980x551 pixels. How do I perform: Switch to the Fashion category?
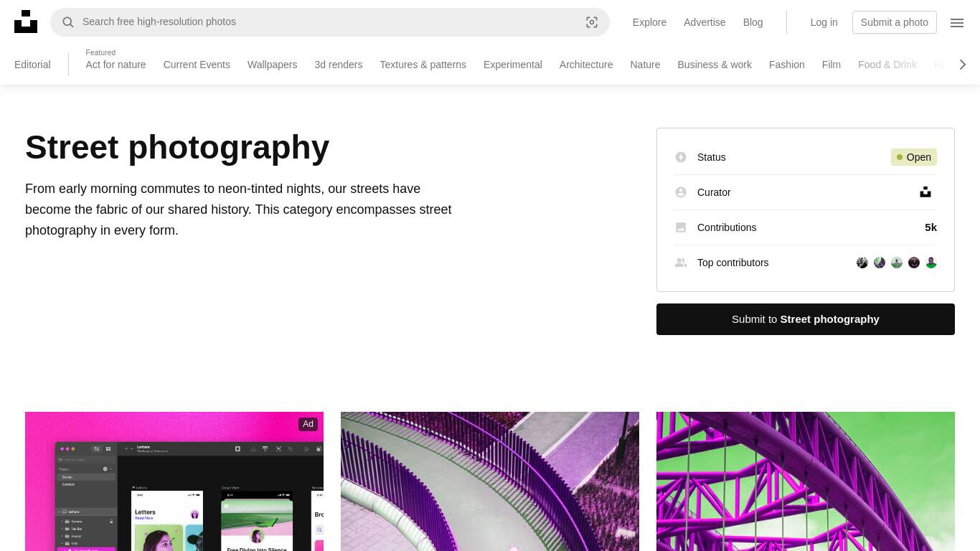(786, 65)
